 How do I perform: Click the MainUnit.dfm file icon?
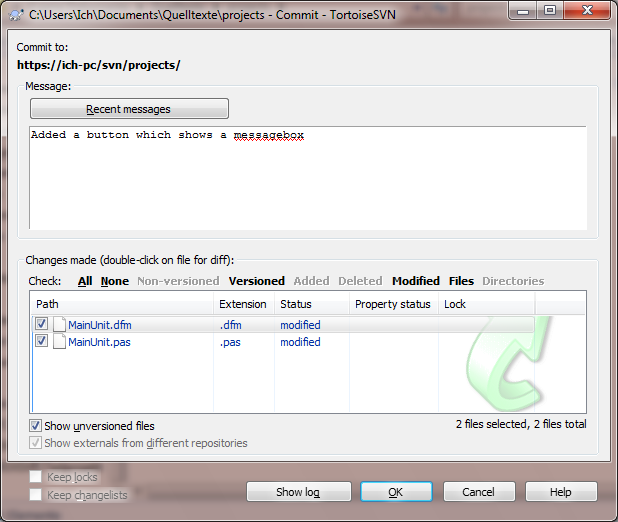(59, 324)
